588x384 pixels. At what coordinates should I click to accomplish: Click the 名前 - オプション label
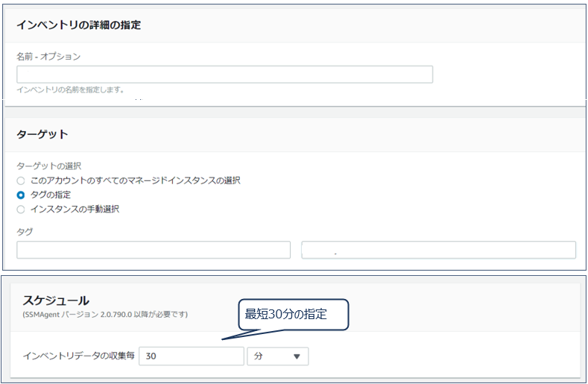pos(48,57)
